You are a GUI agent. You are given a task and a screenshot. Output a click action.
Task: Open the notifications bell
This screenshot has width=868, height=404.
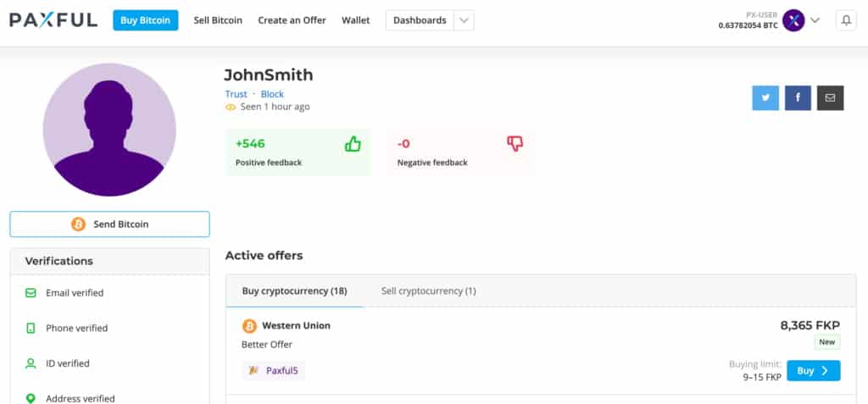[846, 20]
